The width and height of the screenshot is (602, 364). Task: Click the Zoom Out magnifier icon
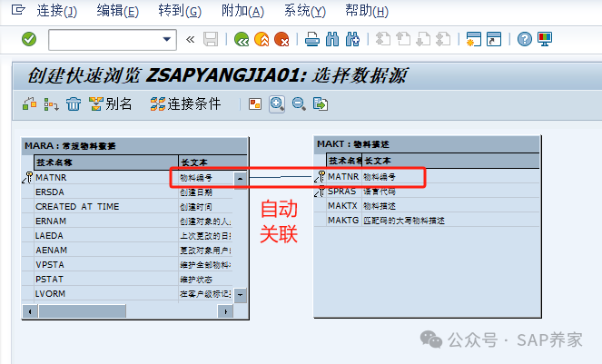coord(299,104)
